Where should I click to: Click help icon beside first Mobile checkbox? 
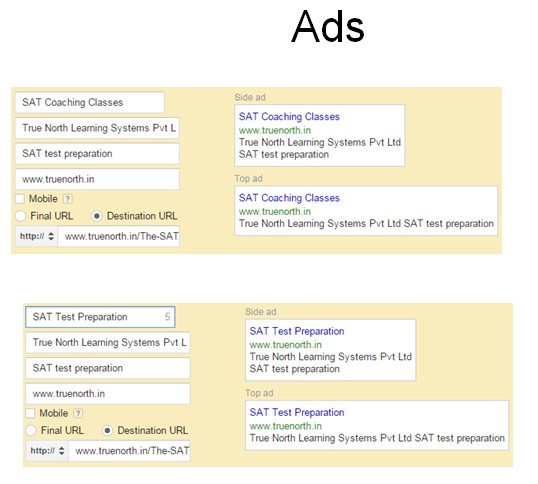click(x=68, y=199)
